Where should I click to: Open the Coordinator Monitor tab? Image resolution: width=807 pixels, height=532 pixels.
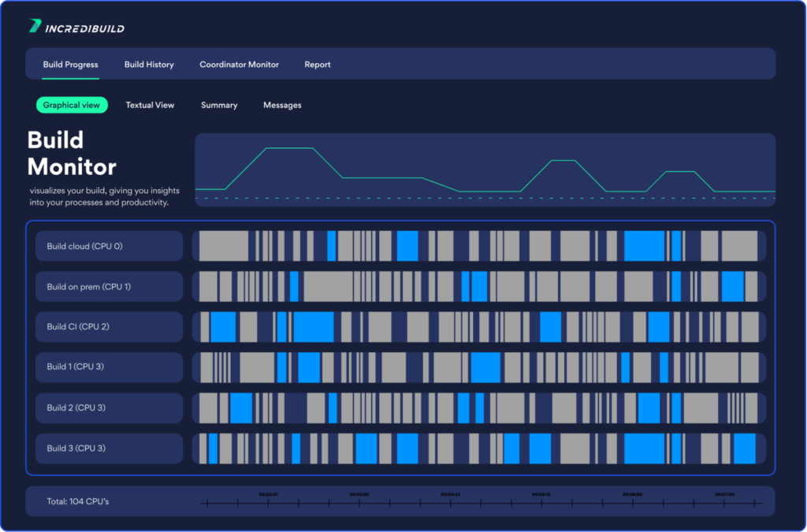239,65
